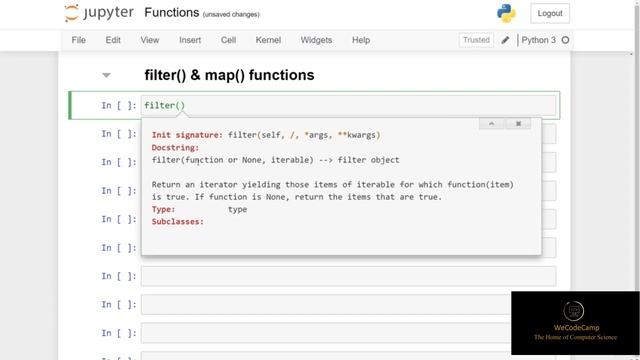The height and width of the screenshot is (360, 640).
Task: Open the Help menu
Action: [x=361, y=40]
